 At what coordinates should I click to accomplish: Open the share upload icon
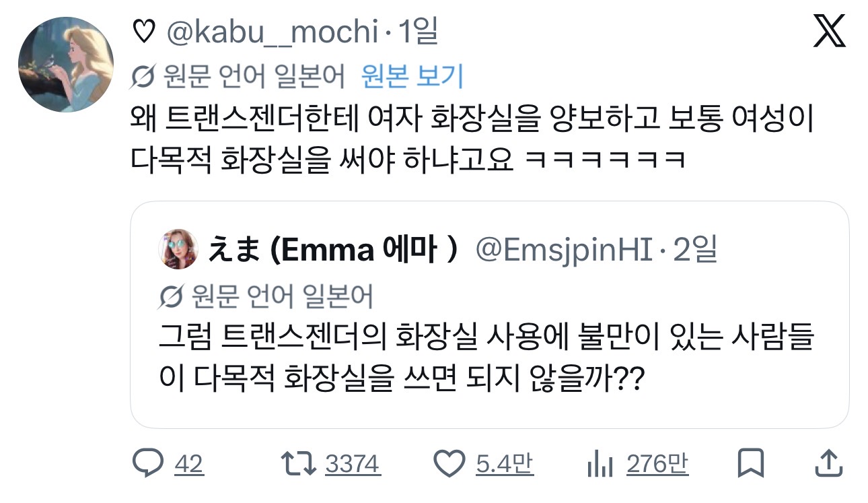829,463
